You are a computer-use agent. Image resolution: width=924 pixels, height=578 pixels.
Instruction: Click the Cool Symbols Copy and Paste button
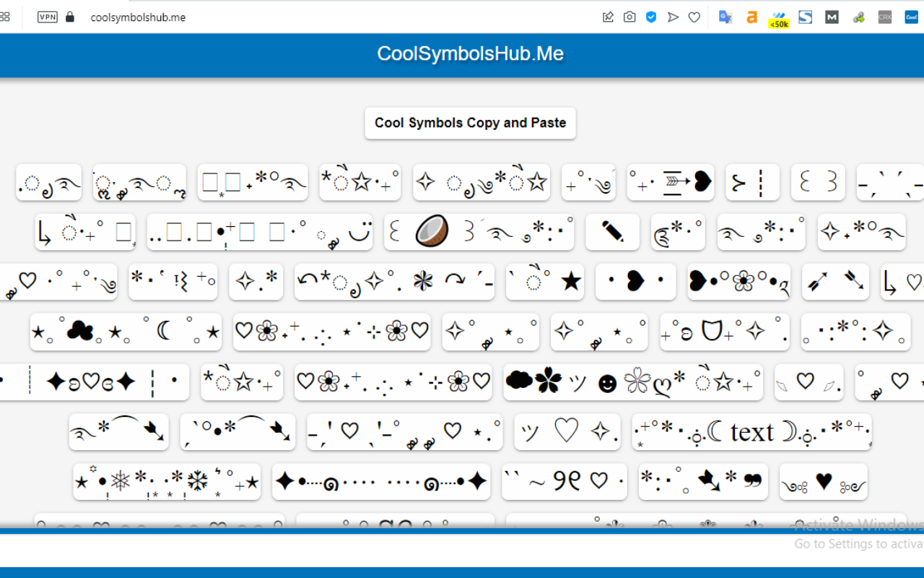(470, 123)
